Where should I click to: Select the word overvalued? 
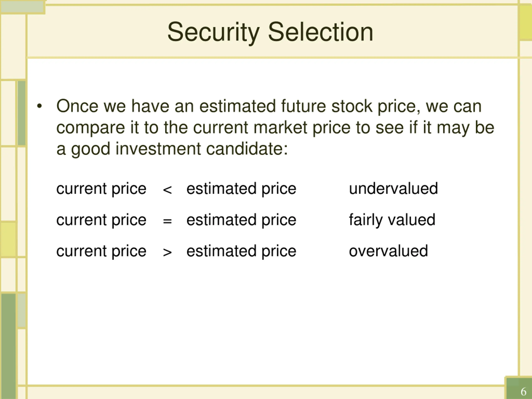coord(388,251)
